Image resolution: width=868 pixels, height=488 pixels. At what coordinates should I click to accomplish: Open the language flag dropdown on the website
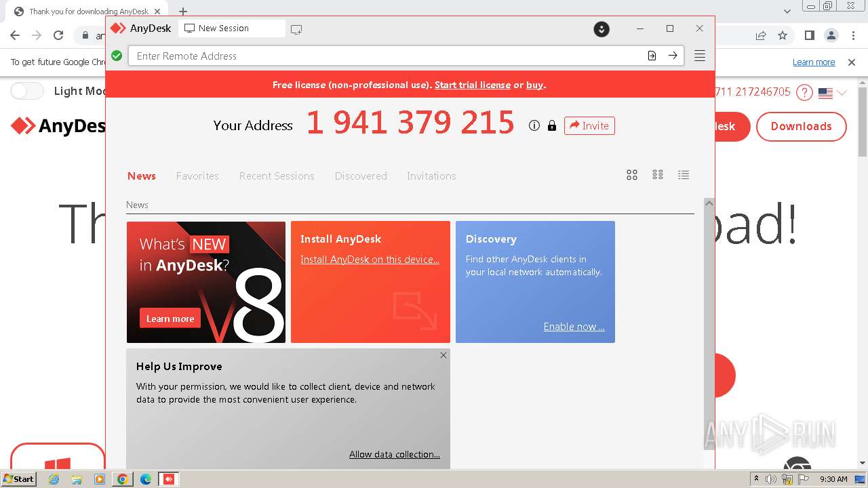pyautogui.click(x=833, y=93)
